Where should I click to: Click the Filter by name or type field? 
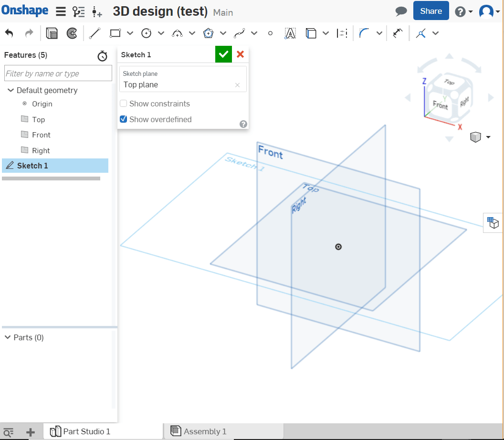pos(58,73)
